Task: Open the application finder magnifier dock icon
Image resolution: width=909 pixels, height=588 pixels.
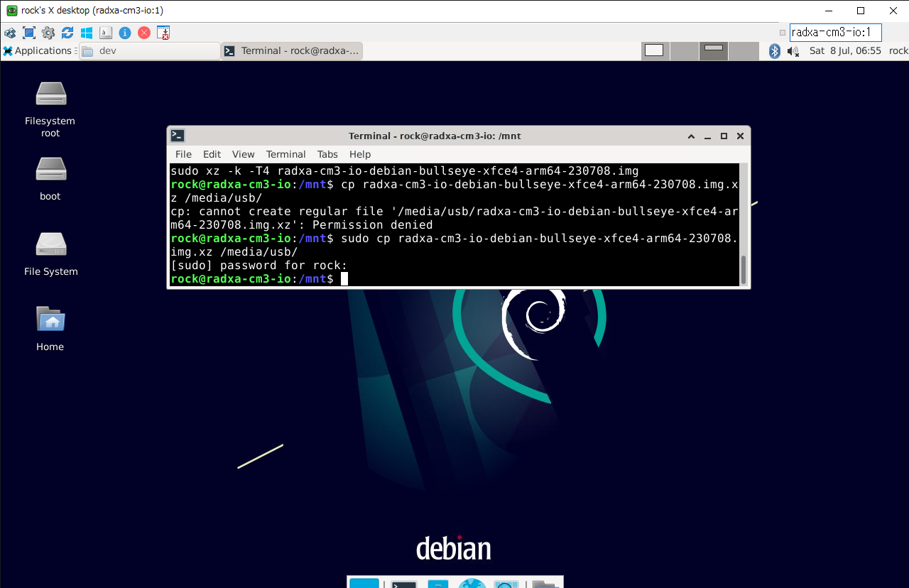Action: click(x=506, y=584)
